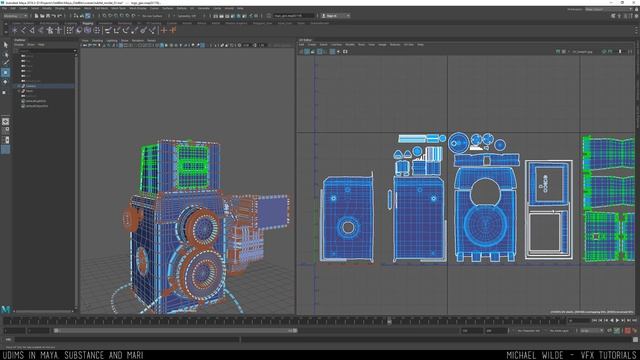Screen dimensions: 640x360
Task: Open the Script Editor icon bottom right
Action: click(x=636, y=340)
